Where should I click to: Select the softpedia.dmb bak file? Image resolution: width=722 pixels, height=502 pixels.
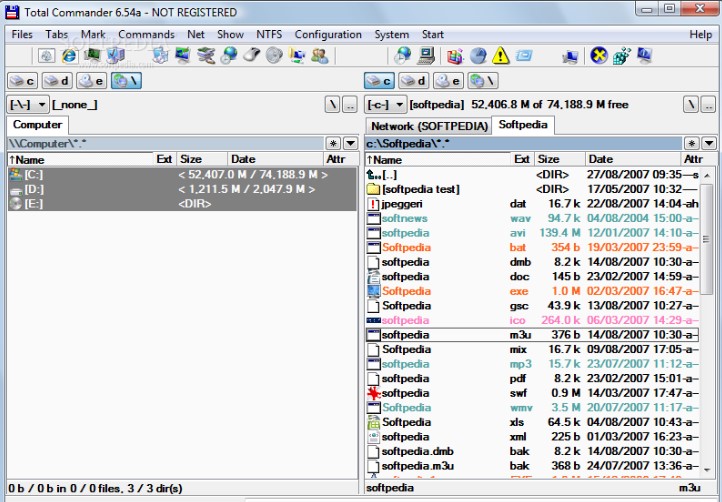coord(533,452)
